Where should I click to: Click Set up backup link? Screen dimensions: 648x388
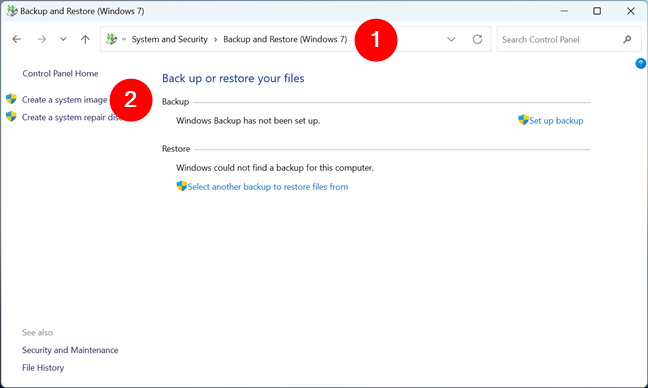click(x=556, y=121)
